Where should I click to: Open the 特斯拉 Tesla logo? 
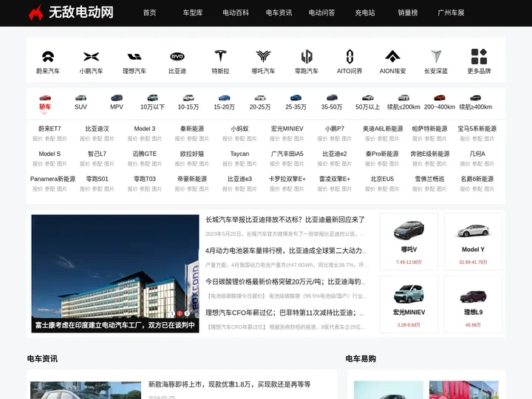[x=220, y=56]
